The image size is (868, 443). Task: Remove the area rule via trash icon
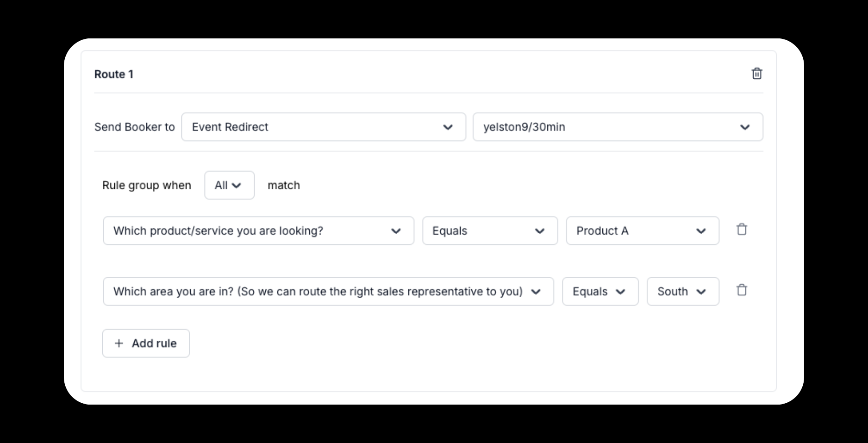[742, 290]
